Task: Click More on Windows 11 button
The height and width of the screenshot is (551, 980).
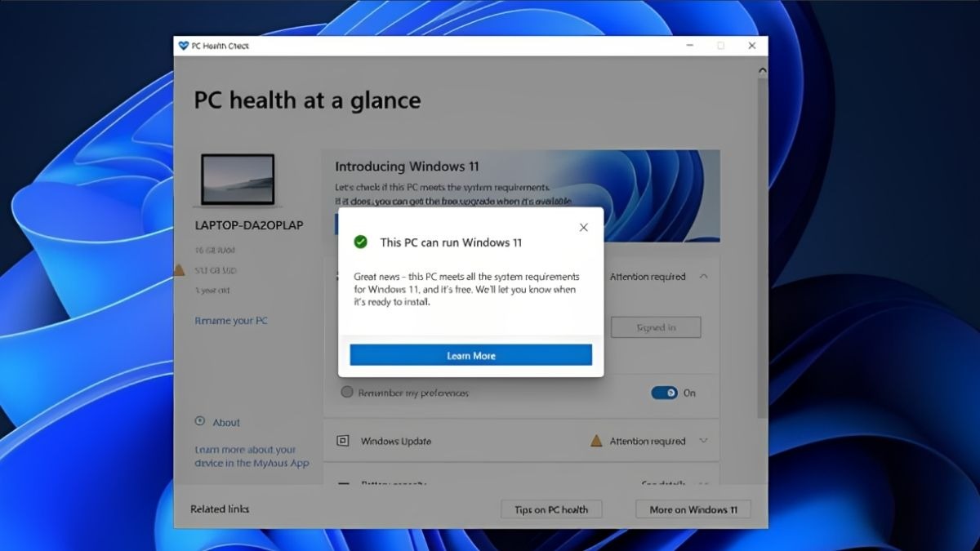Action: click(x=693, y=509)
